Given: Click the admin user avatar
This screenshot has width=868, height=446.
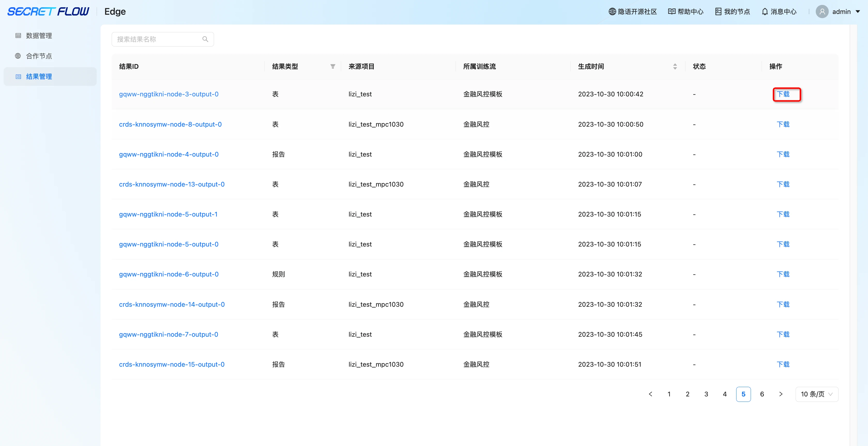Looking at the screenshot, I should [822, 11].
